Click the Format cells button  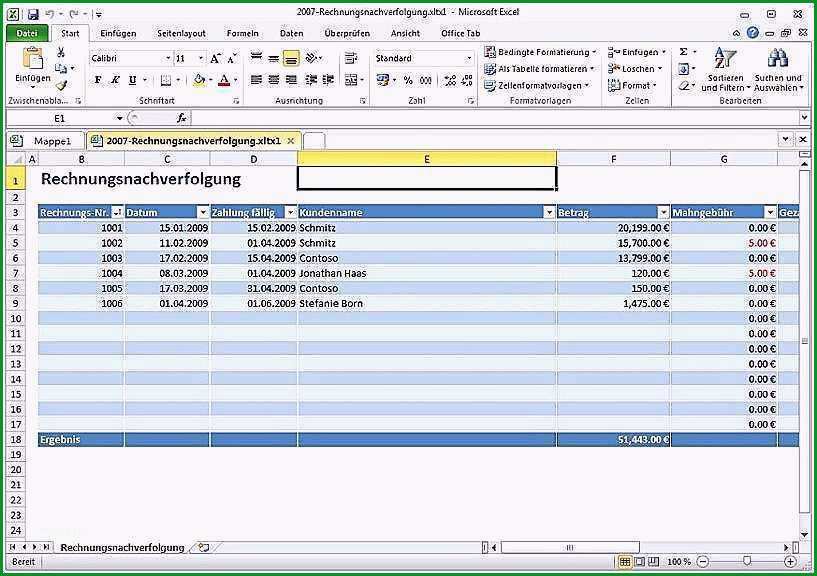tap(633, 85)
